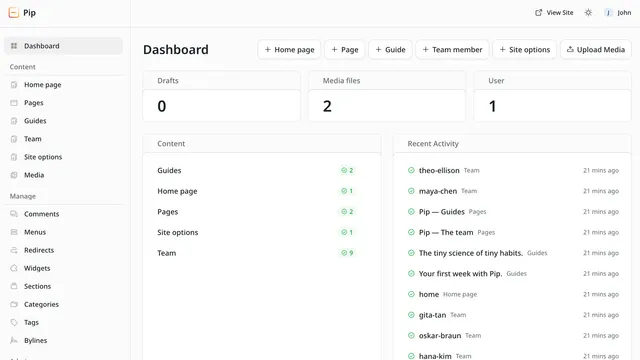The height and width of the screenshot is (360, 640).
Task: Click the Categories folder icon
Action: 14,304
